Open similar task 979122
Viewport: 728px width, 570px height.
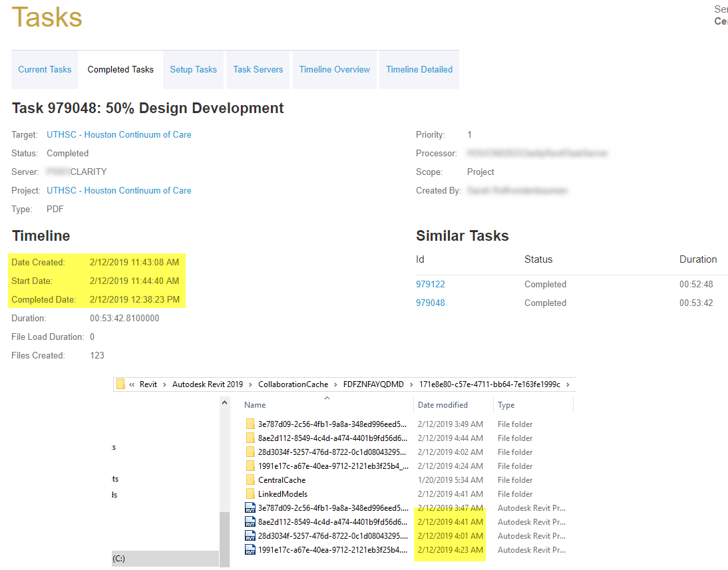(431, 285)
